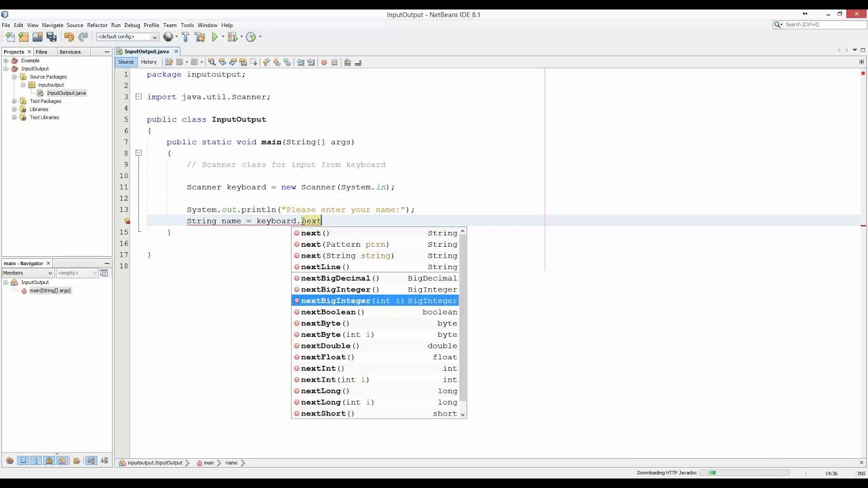Expand the Example project node
868x488 pixels.
(x=5, y=60)
